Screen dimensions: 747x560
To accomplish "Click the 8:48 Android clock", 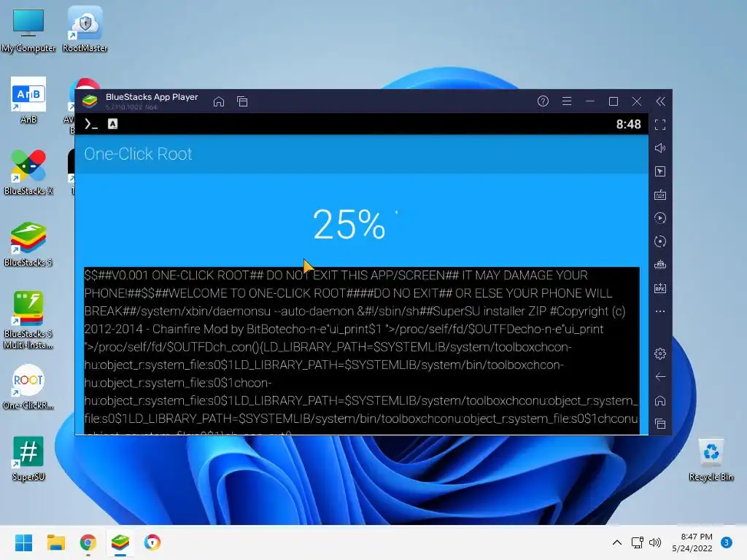I will [x=628, y=124].
